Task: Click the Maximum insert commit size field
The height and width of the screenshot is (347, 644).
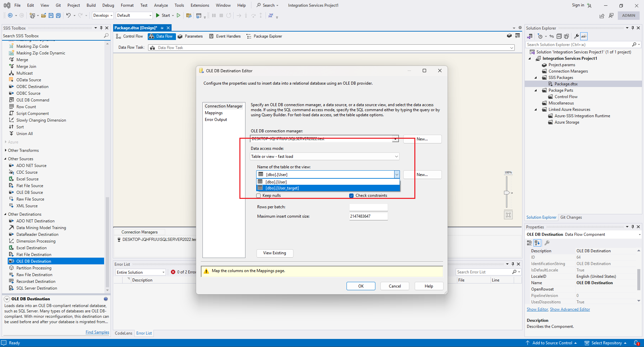Action: 368,216
